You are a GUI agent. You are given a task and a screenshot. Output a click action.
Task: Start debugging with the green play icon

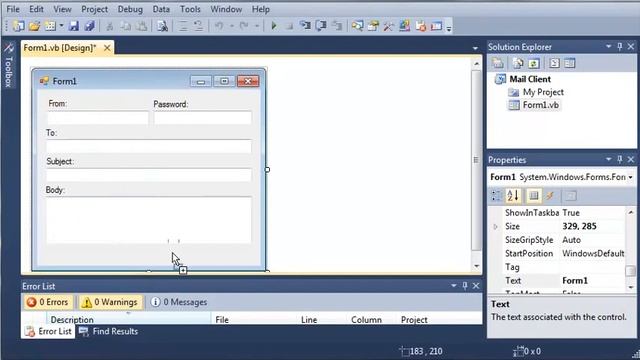click(274, 27)
